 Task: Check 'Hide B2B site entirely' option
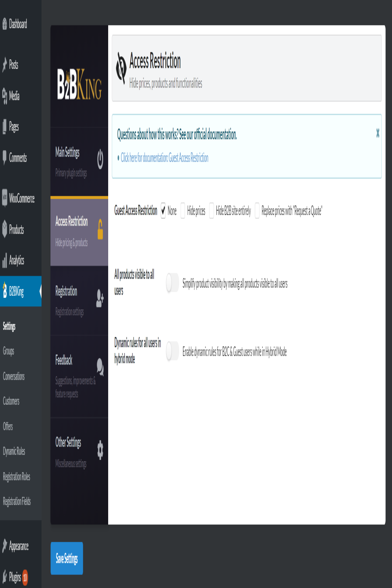(212, 211)
